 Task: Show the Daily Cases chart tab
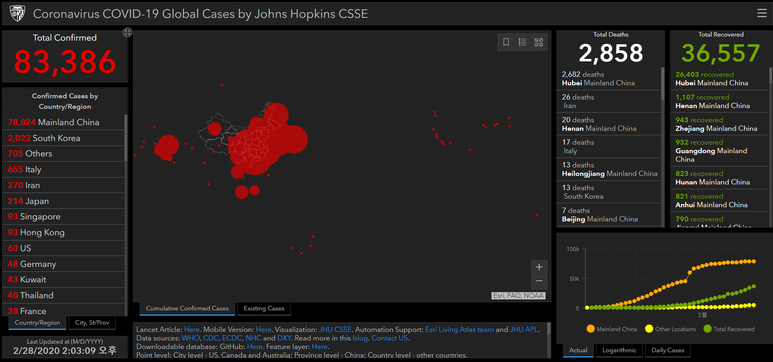coord(668,351)
